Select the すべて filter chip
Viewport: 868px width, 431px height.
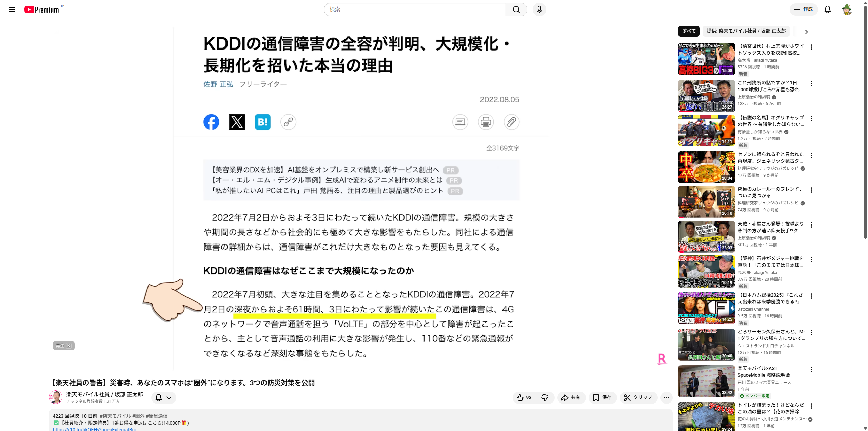(x=689, y=31)
